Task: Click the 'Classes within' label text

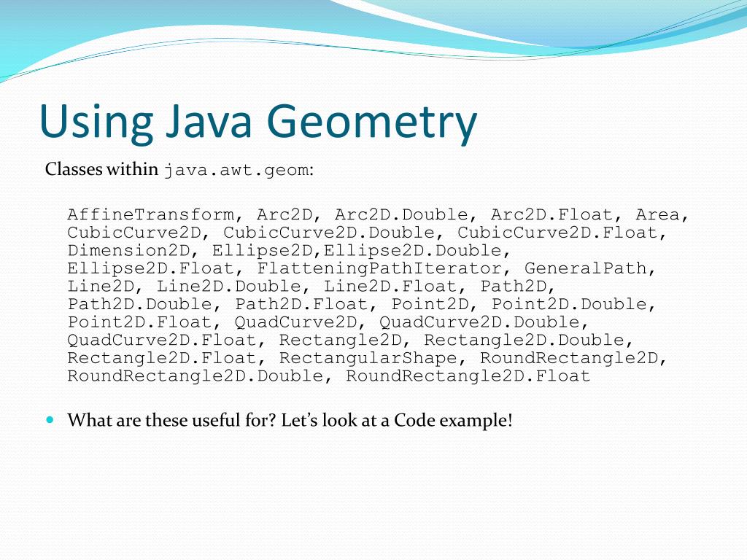Action: pos(101,169)
